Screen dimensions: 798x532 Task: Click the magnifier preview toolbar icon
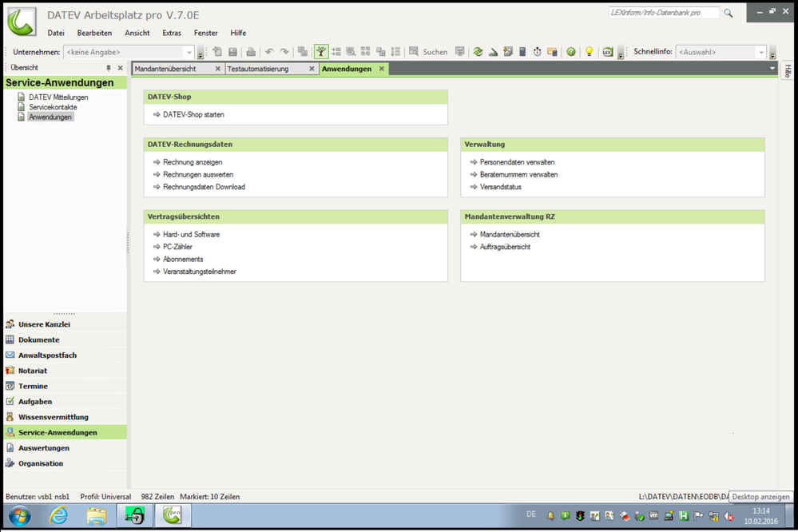pos(351,51)
